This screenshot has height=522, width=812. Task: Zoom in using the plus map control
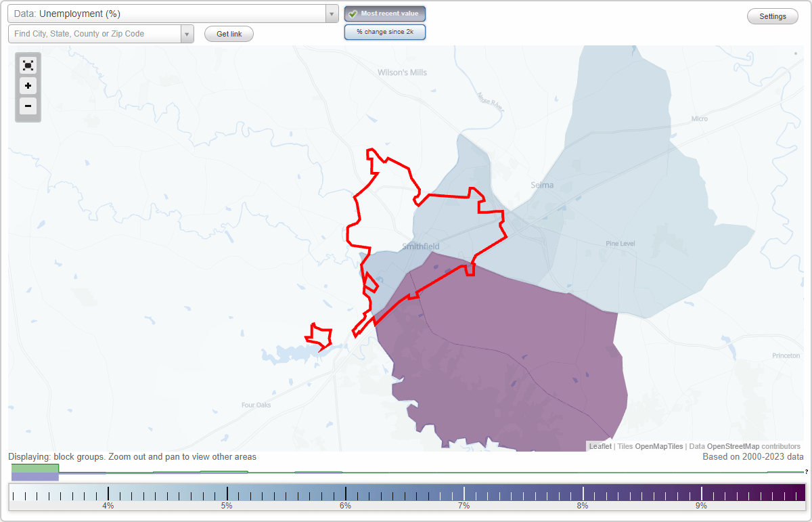coord(28,86)
